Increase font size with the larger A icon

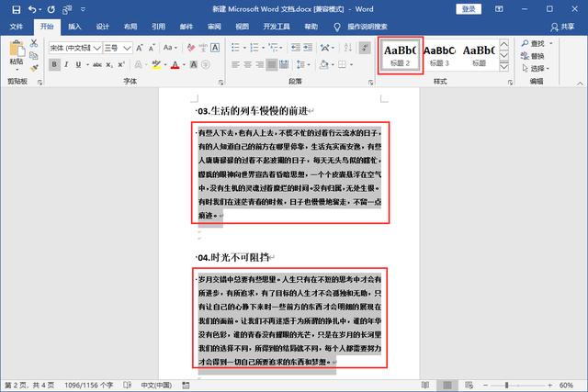pos(140,48)
